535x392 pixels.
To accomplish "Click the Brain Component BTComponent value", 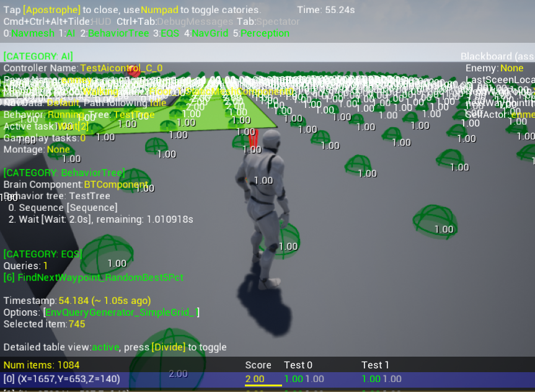I will pyautogui.click(x=116, y=184).
